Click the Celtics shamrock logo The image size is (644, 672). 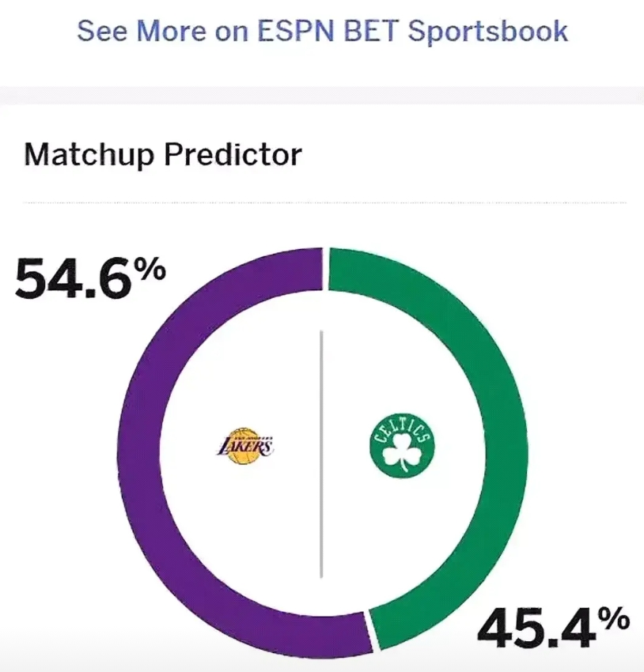[402, 446]
